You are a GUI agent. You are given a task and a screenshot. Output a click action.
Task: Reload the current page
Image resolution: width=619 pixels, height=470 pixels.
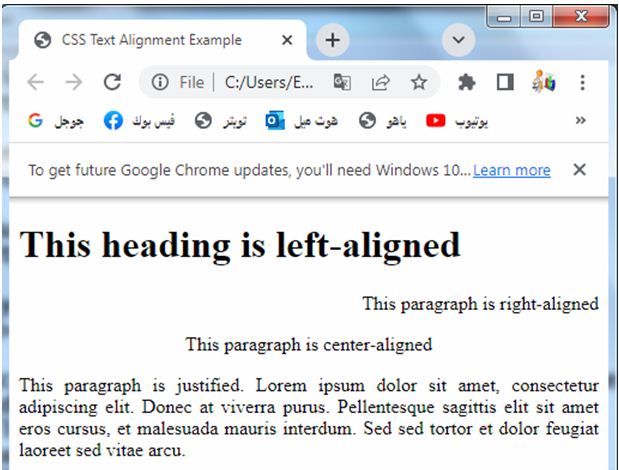click(112, 82)
